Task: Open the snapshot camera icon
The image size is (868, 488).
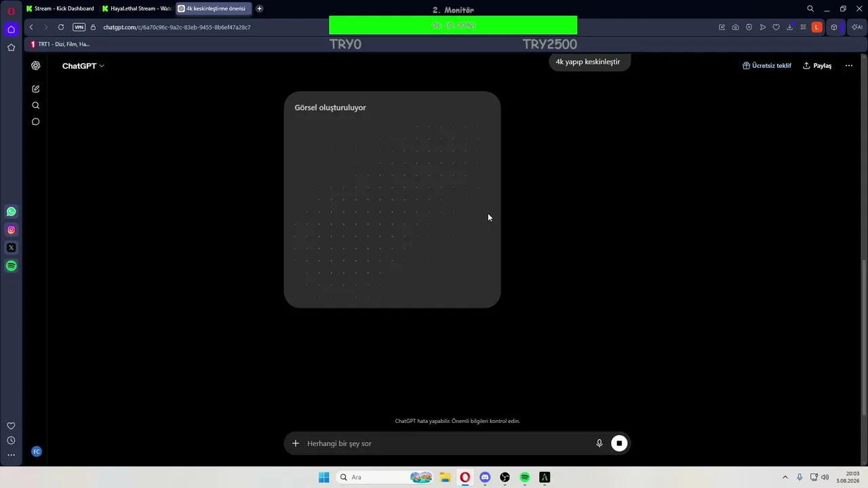Action: (x=736, y=27)
